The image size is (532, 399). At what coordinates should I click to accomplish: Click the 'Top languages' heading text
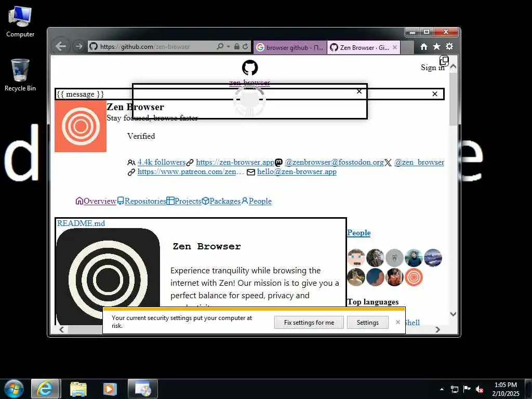coord(373,302)
